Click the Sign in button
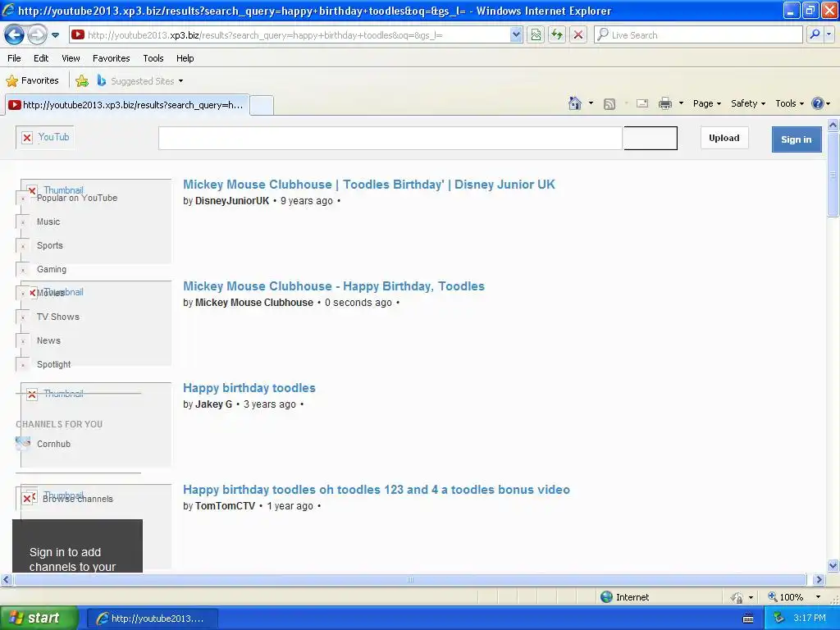The image size is (840, 630). pos(796,139)
